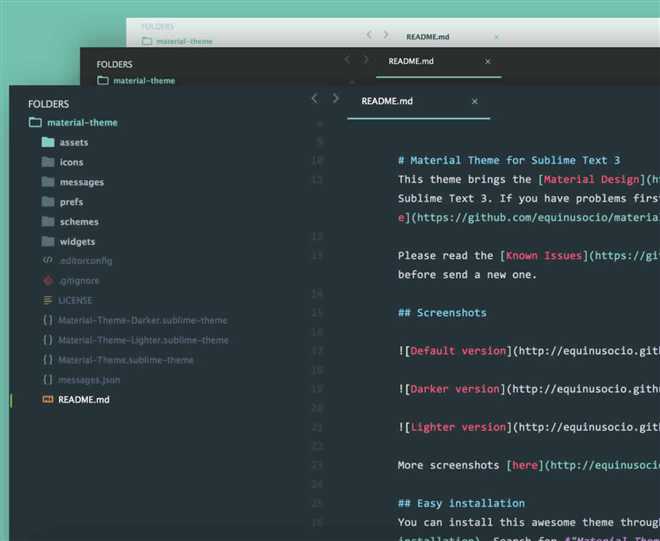Open the .editorconfig file
The width and height of the screenshot is (660, 541).
85,261
